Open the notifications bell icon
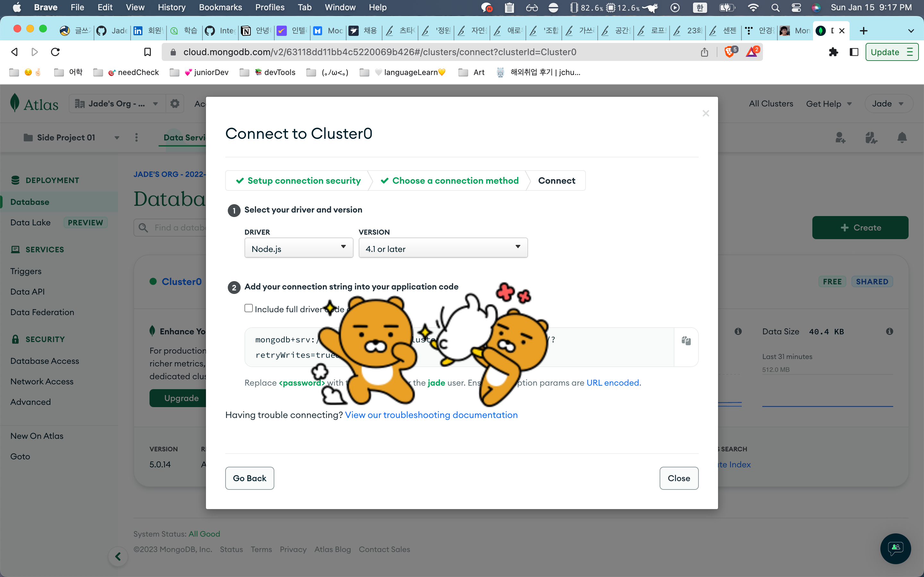The height and width of the screenshot is (577, 924). (x=902, y=138)
